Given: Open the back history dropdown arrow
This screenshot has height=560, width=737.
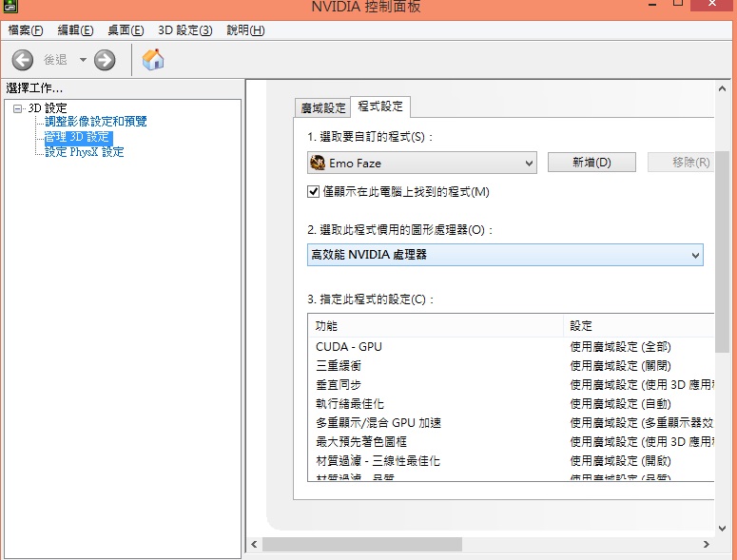Looking at the screenshot, I should click(83, 60).
